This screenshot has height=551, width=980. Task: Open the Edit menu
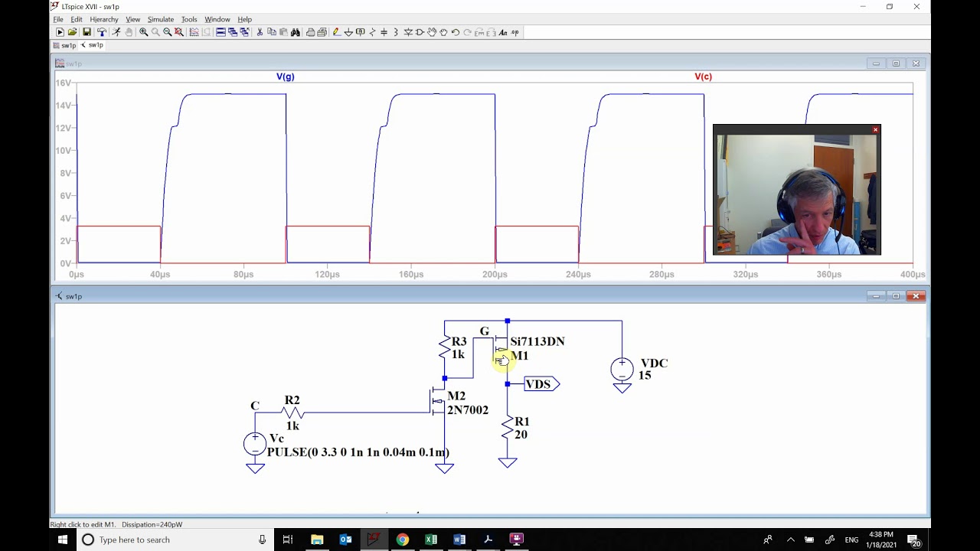(x=77, y=19)
